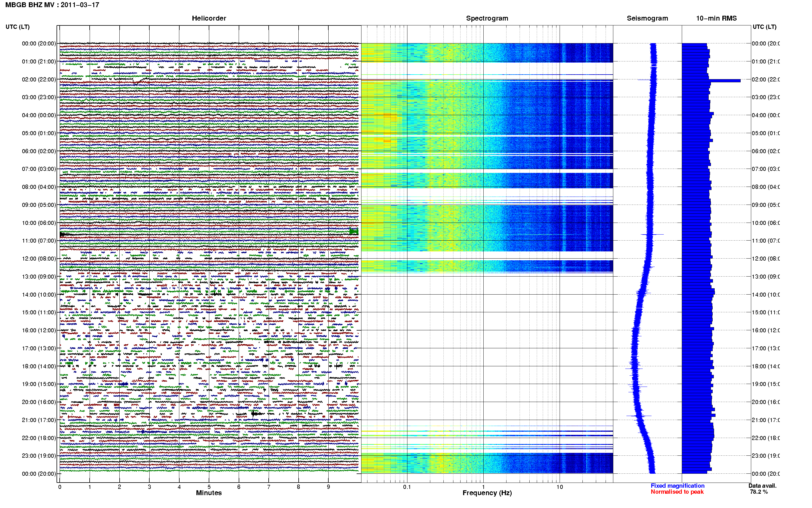Click the black event burst near 20:40 helicorder
Screen dimensions: 812x508
coord(257,414)
